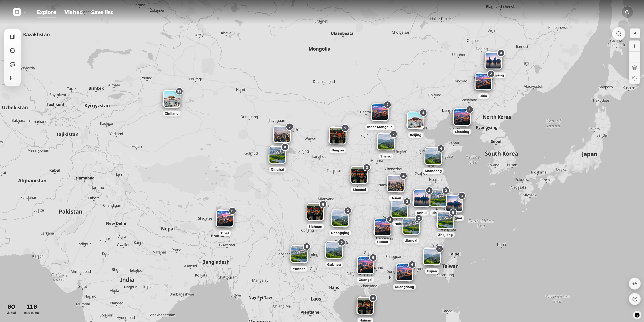Open the statistics bar chart icon

[13, 78]
